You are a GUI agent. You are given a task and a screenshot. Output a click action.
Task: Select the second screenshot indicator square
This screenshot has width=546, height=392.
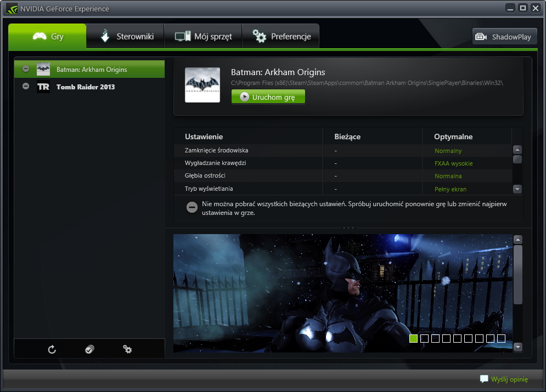pyautogui.click(x=425, y=338)
